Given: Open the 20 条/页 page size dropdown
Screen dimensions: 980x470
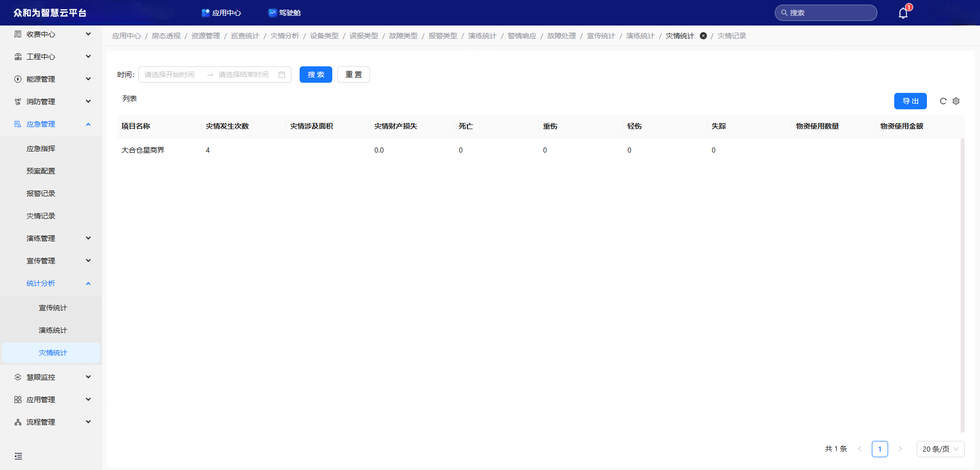Looking at the screenshot, I should click(940, 449).
